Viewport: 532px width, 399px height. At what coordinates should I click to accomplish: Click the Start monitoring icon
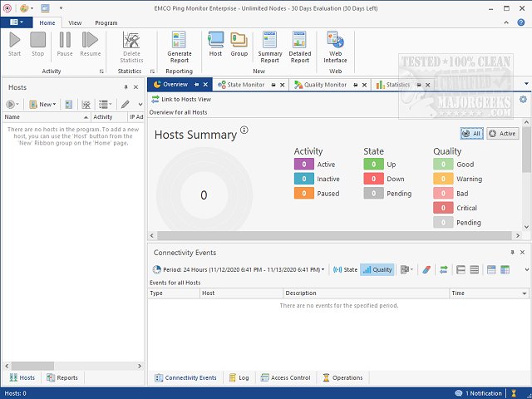click(14, 43)
